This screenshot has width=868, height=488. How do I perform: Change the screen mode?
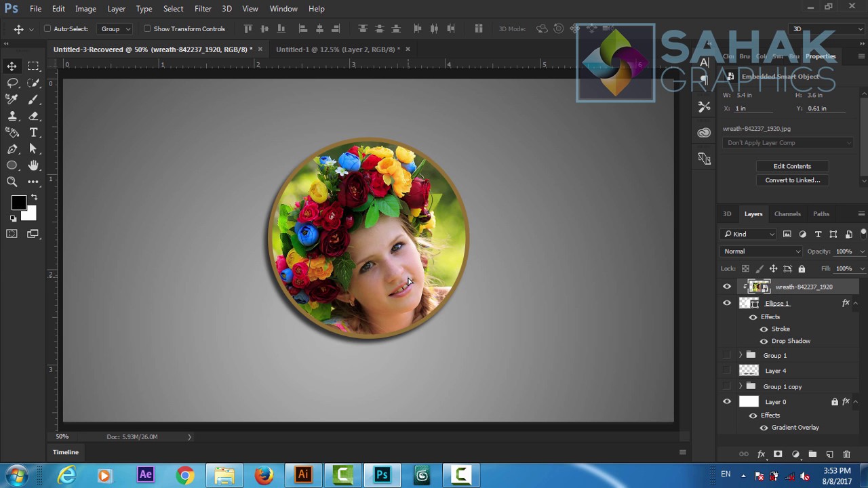(33, 234)
